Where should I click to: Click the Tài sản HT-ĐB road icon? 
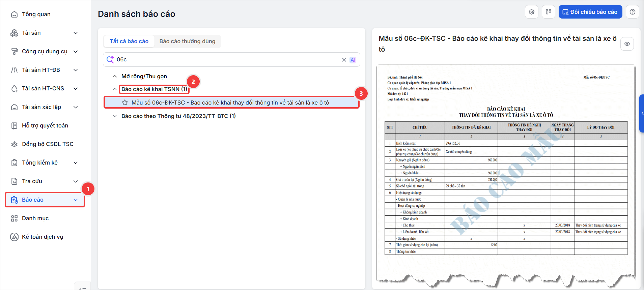pyautogui.click(x=14, y=70)
